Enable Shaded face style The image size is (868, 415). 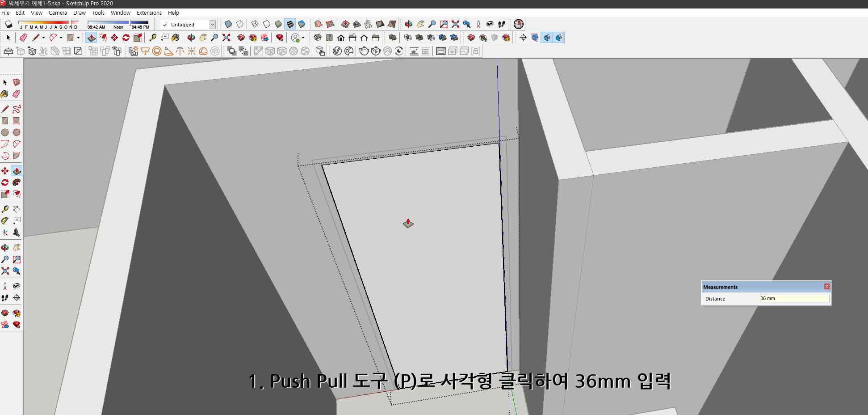[278, 24]
